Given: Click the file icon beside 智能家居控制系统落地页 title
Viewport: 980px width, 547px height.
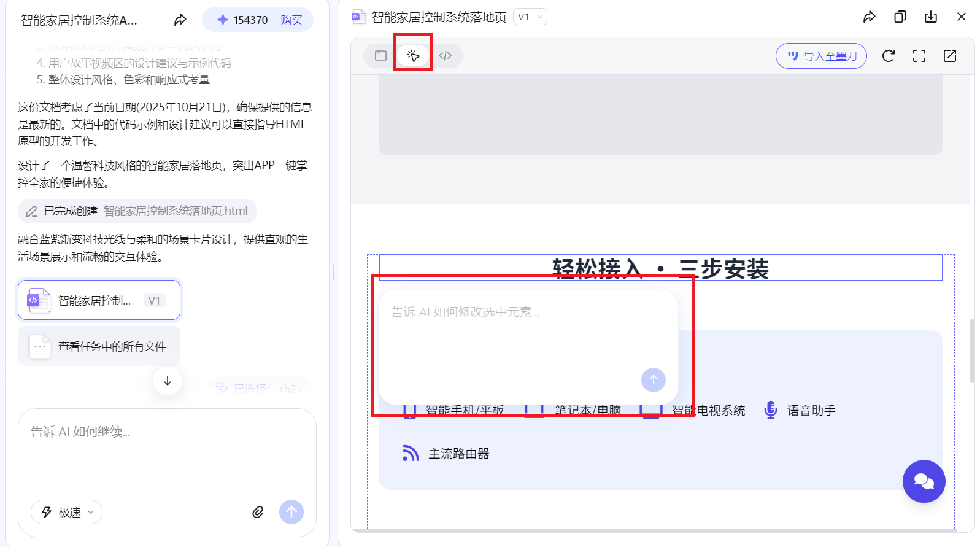Looking at the screenshot, I should [x=358, y=17].
